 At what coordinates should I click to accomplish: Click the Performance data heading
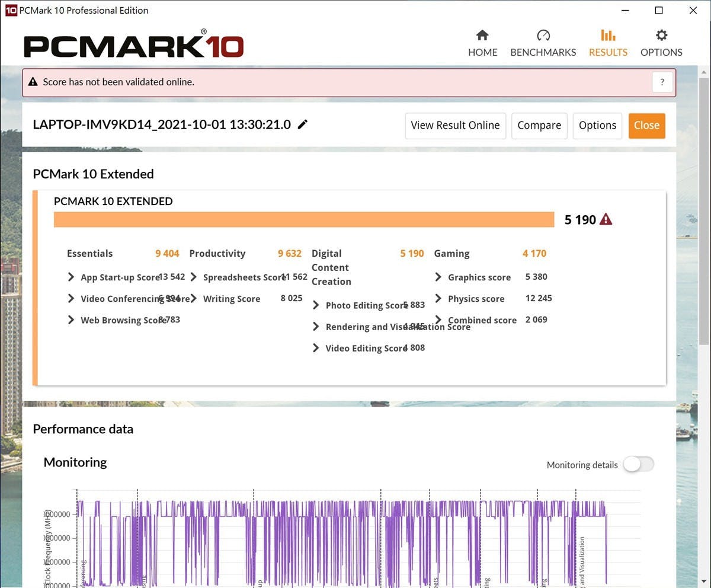tap(83, 429)
